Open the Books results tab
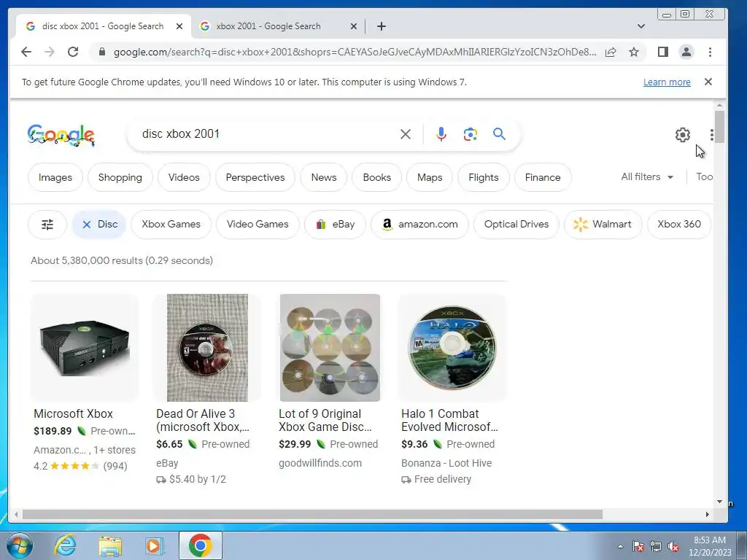747x560 pixels. [377, 177]
